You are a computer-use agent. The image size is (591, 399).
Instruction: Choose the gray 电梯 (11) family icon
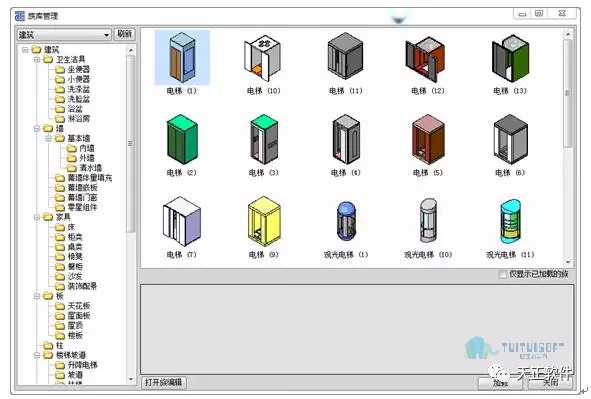[x=345, y=56]
